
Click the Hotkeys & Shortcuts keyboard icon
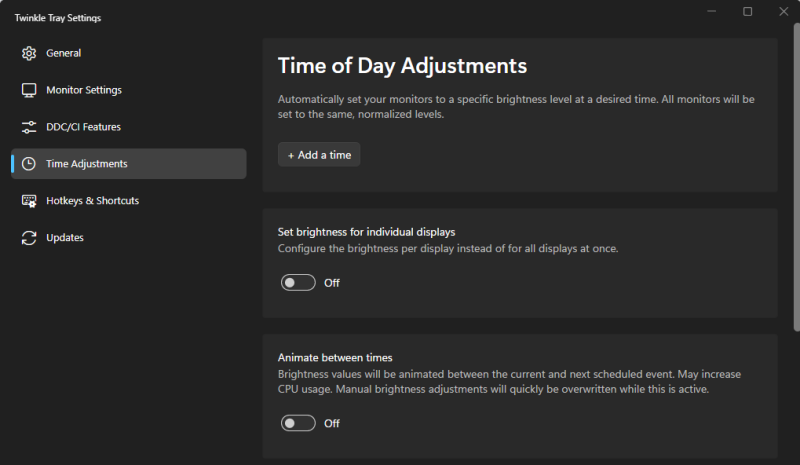(29, 201)
